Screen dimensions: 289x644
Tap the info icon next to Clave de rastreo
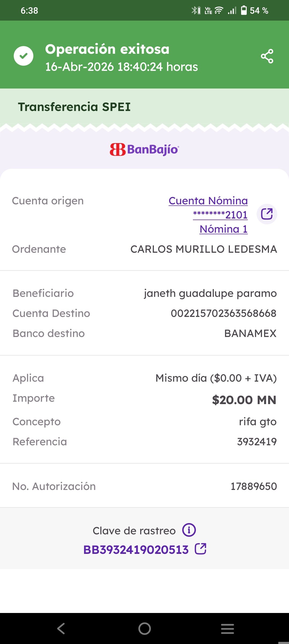[x=189, y=530]
